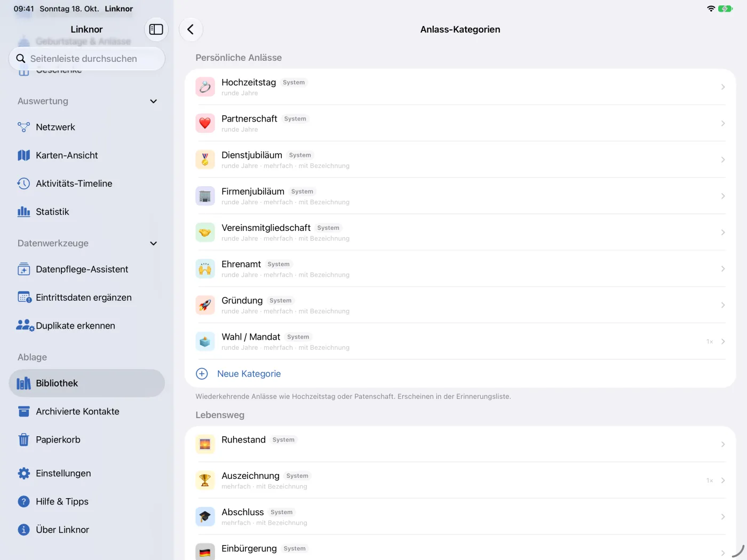
Task: Open the Vereinsmitgliedschaft category row
Action: click(460, 233)
